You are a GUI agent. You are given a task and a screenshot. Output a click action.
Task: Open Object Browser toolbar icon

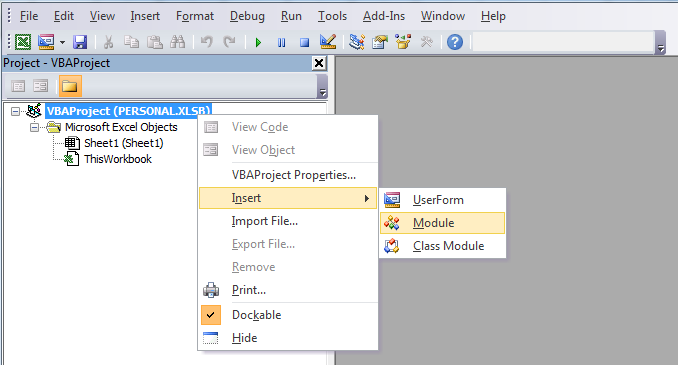pos(403,42)
